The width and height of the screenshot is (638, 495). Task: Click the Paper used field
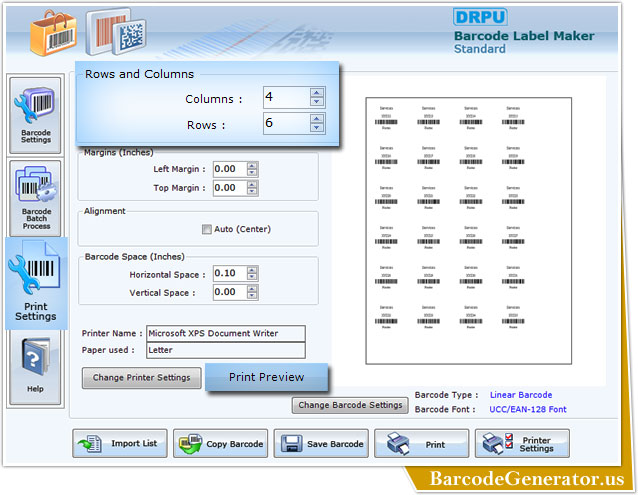click(226, 350)
